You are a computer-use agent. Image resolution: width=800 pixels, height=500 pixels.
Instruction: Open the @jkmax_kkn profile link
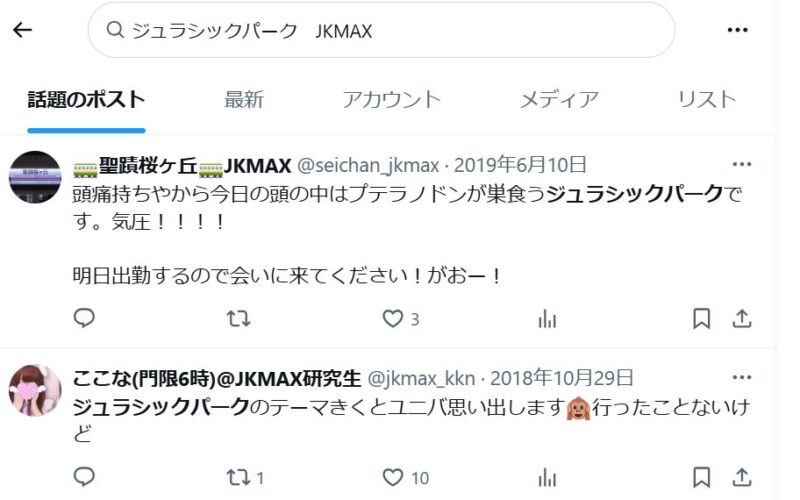click(x=421, y=379)
